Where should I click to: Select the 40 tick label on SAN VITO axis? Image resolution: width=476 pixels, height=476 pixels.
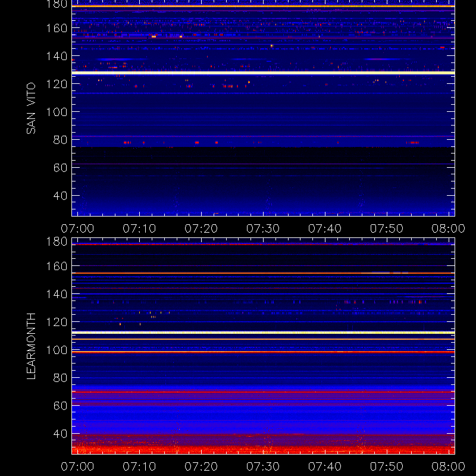coord(60,196)
